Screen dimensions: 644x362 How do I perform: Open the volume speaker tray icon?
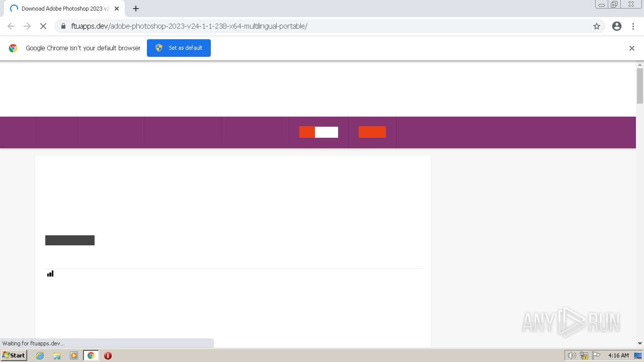coord(572,355)
